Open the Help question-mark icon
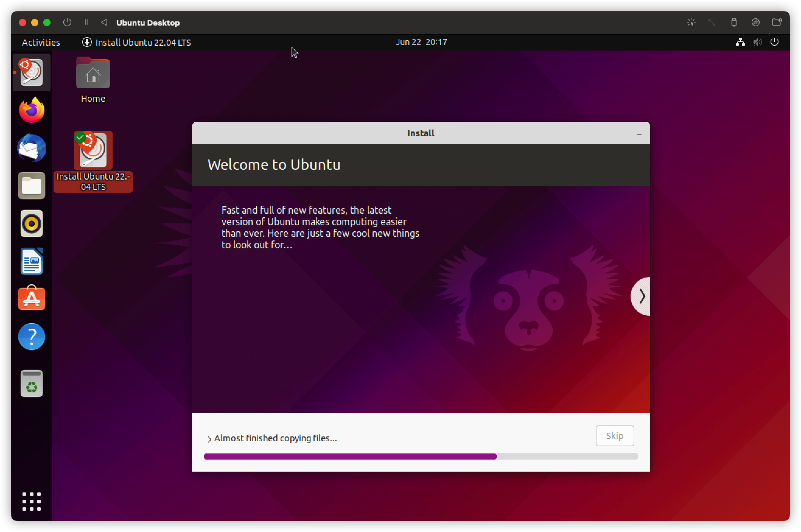The width and height of the screenshot is (801, 532). click(32, 337)
